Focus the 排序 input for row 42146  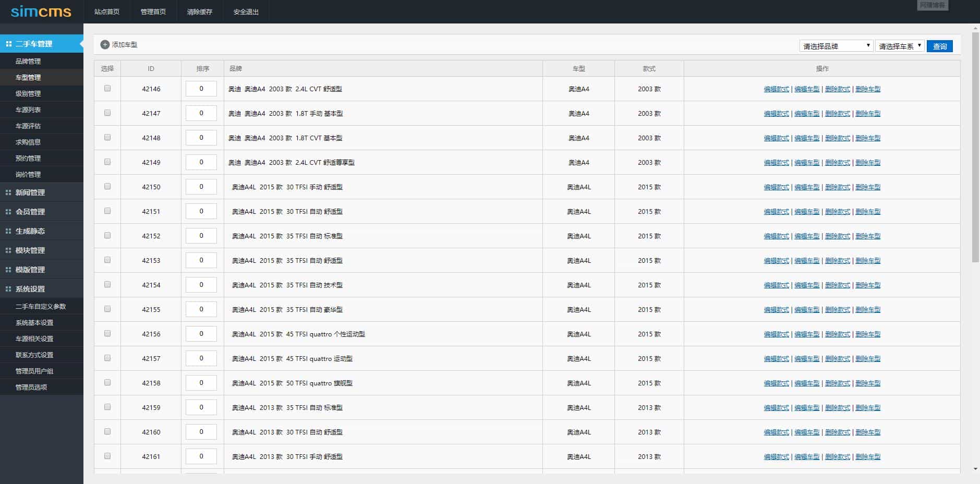tap(201, 89)
